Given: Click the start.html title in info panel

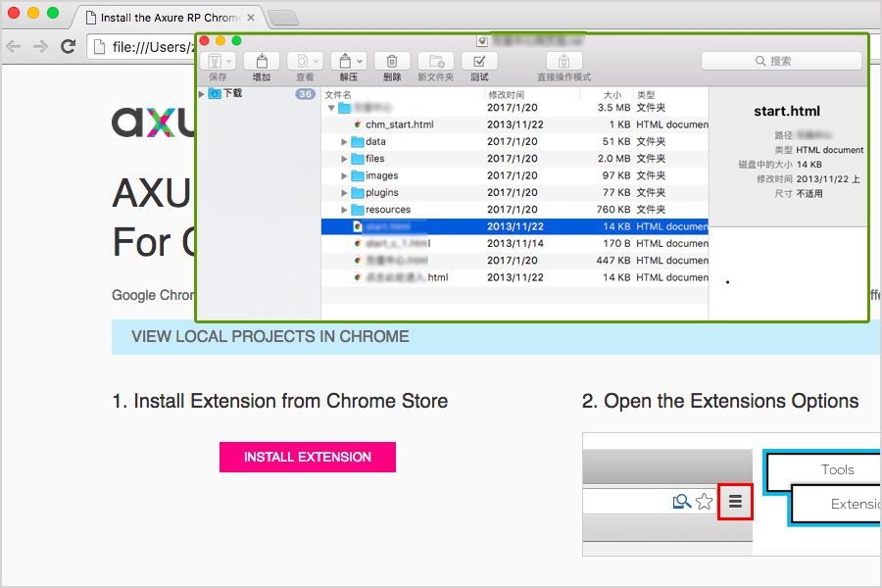Looking at the screenshot, I should (787, 112).
